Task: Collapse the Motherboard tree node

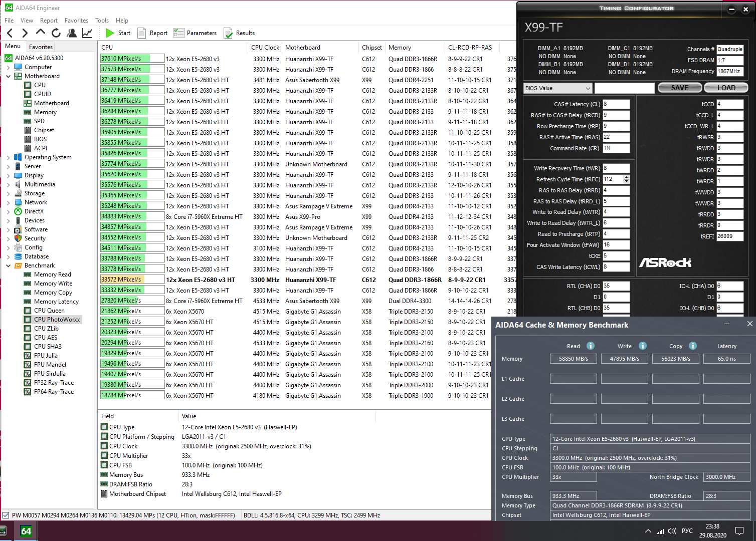Action: [8, 76]
